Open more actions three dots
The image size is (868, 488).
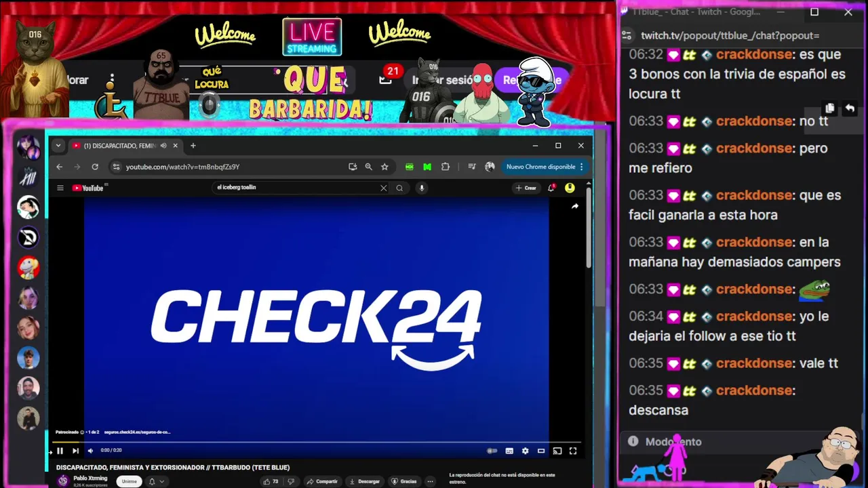click(x=430, y=481)
